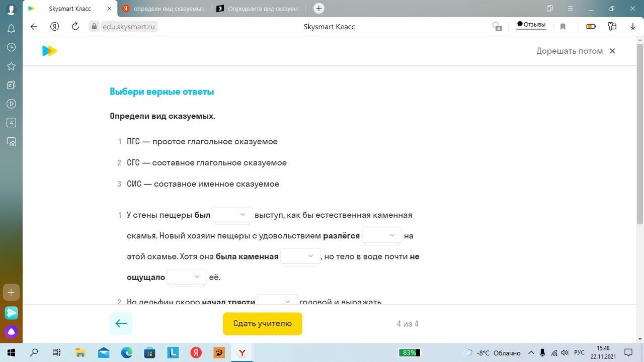Open Alice assistant icon in sidebar
The height and width of the screenshot is (362, 644).
11,332
